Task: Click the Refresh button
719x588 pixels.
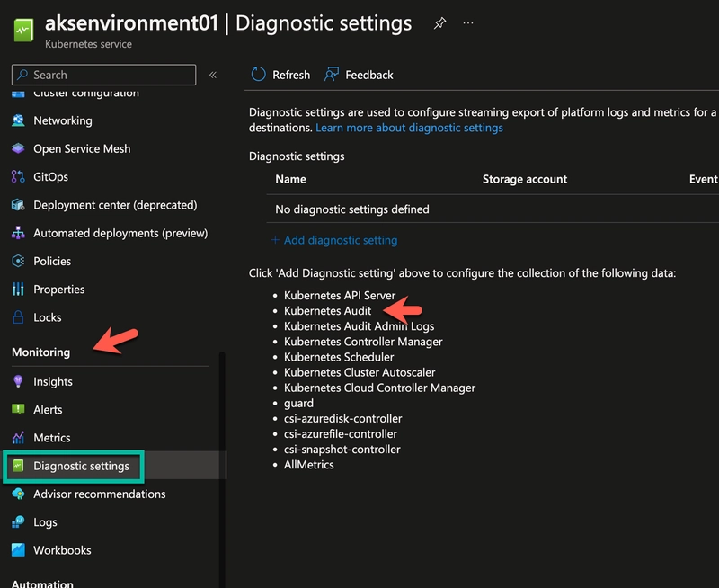Action: 280,75
